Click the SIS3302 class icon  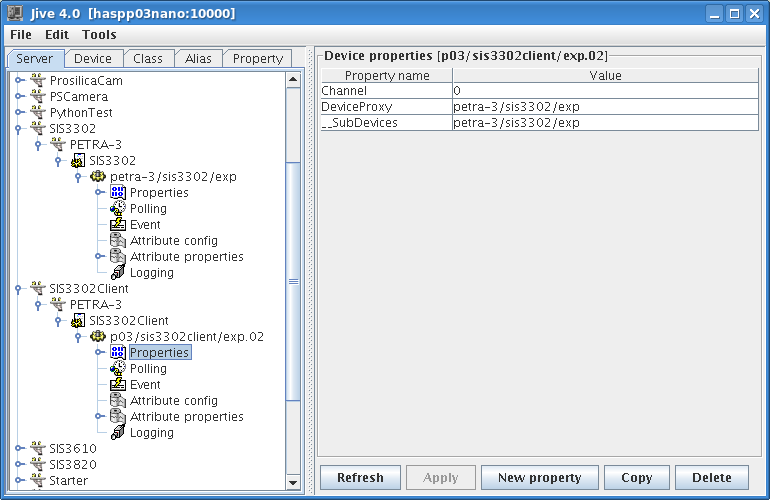click(x=78, y=160)
